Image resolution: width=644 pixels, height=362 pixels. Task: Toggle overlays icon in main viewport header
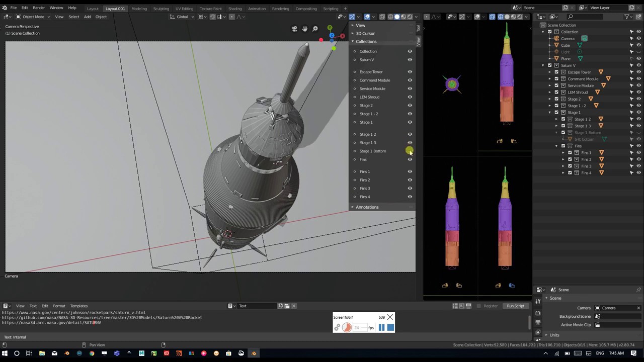coord(367,17)
